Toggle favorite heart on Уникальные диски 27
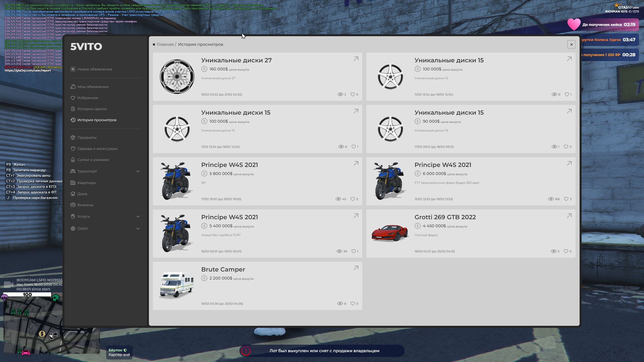 coord(352,94)
